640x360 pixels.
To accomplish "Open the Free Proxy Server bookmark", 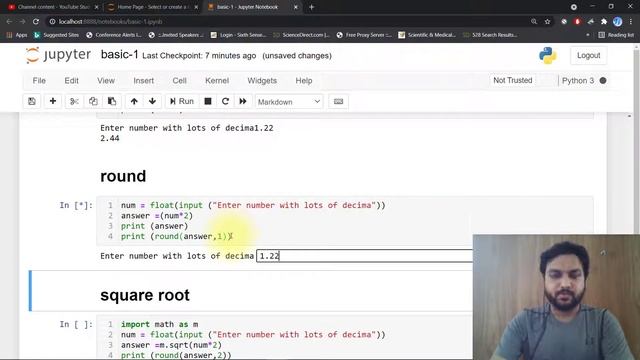I will 364,35.
